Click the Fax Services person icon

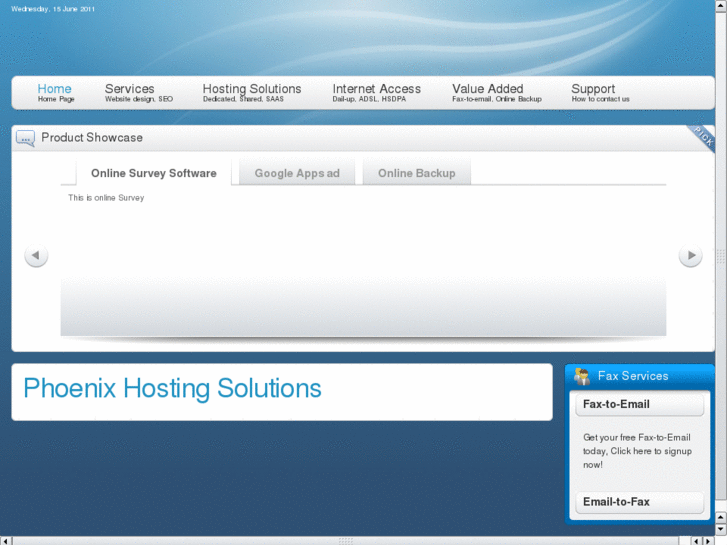click(x=582, y=377)
